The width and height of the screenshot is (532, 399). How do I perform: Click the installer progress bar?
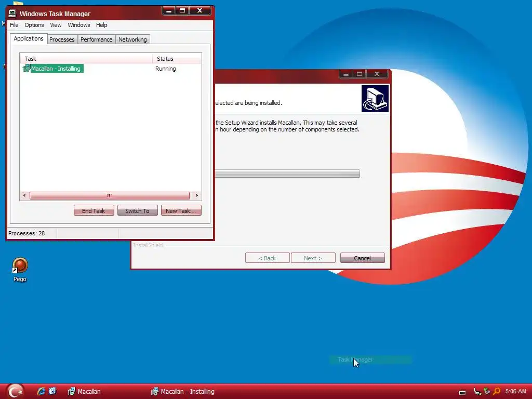coord(287,174)
